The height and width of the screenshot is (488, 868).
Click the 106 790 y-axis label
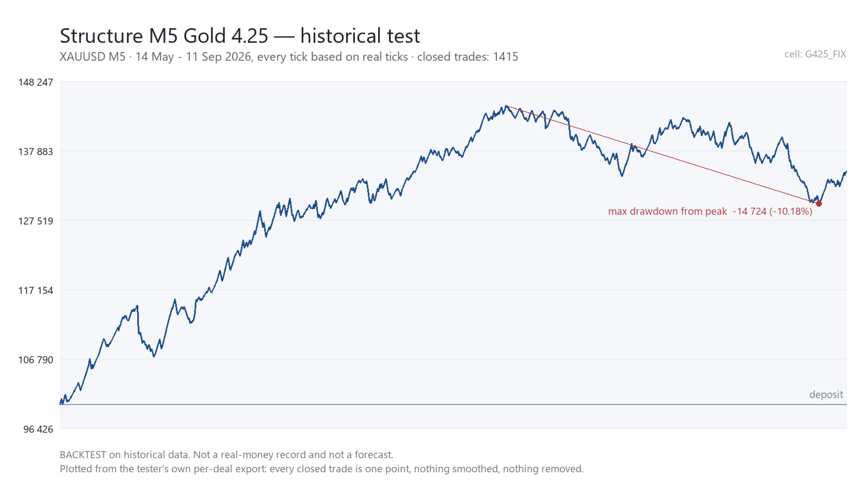point(36,360)
